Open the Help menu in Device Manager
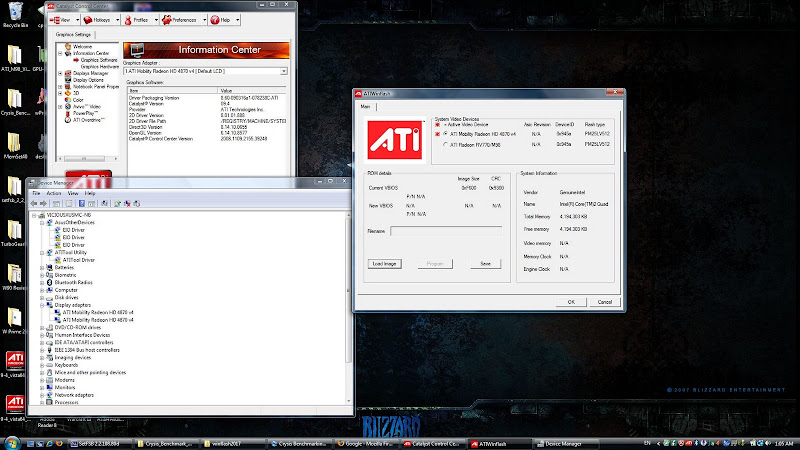The width and height of the screenshot is (800, 450). tap(90, 193)
